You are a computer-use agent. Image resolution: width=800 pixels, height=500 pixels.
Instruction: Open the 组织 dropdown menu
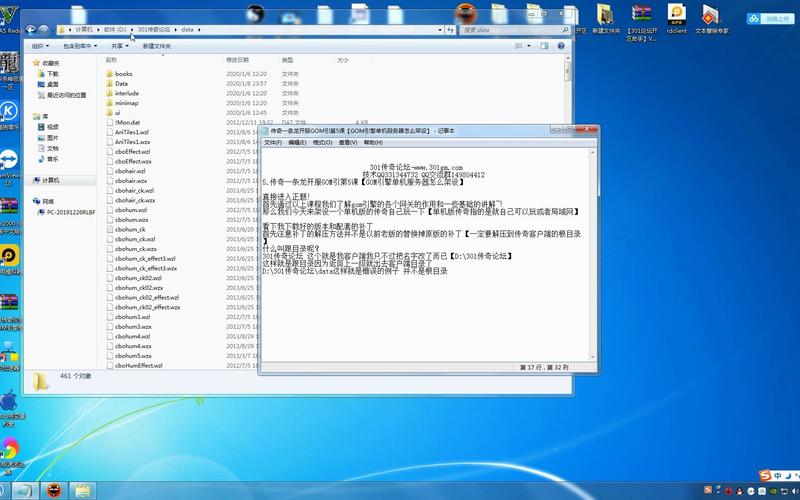[x=40, y=46]
